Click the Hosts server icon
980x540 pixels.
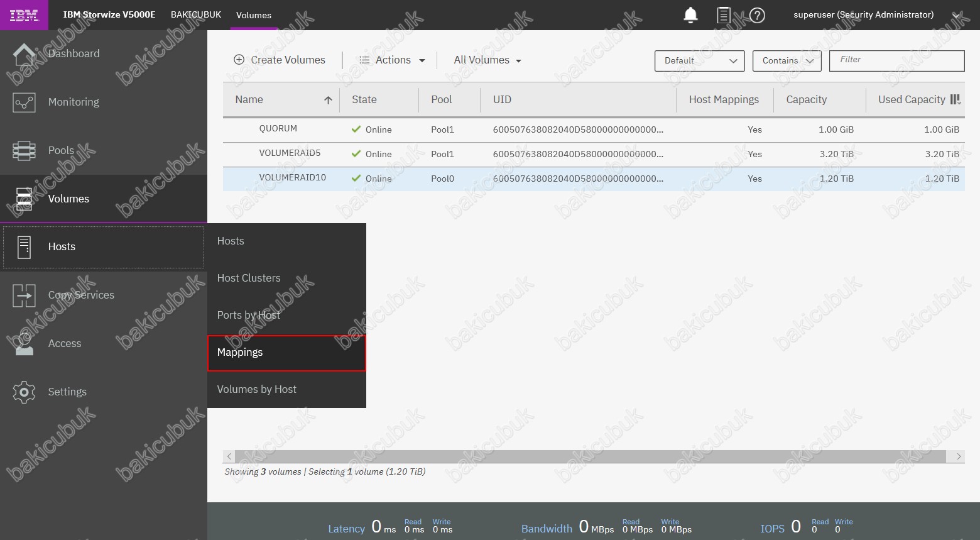(x=24, y=247)
